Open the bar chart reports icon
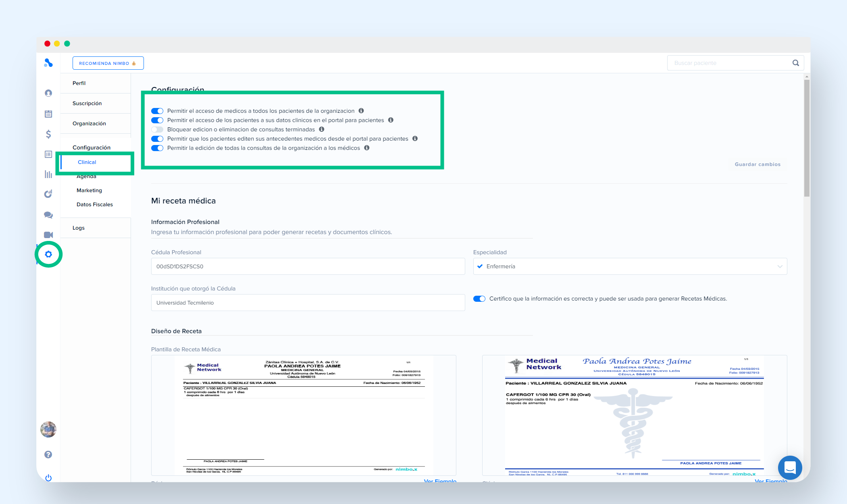Viewport: 847px width, 504px height. (48, 174)
